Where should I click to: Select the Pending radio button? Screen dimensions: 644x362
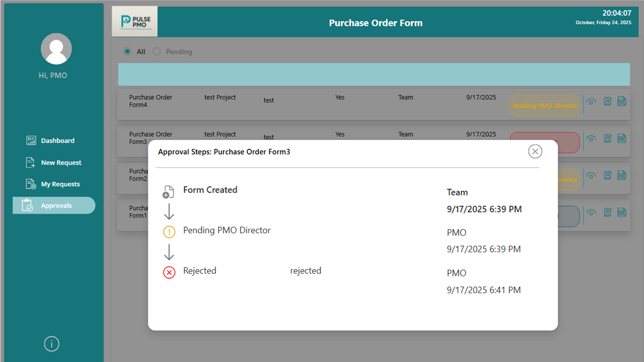(x=156, y=51)
